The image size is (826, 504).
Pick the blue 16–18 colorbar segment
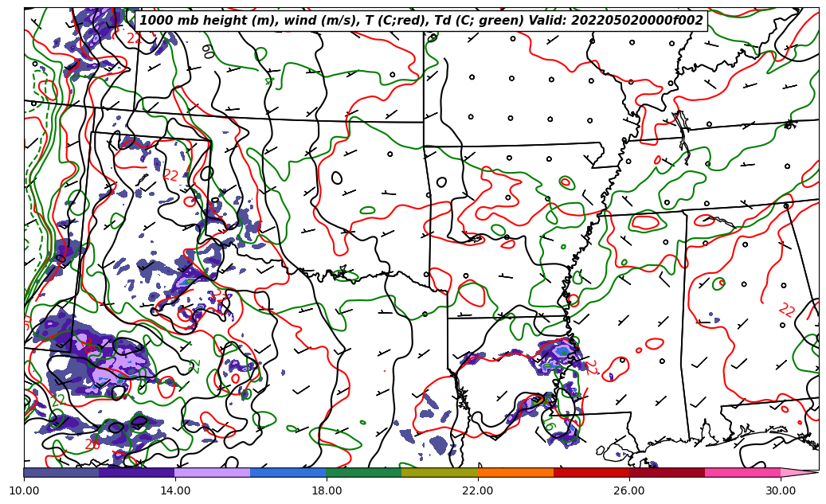point(288,472)
